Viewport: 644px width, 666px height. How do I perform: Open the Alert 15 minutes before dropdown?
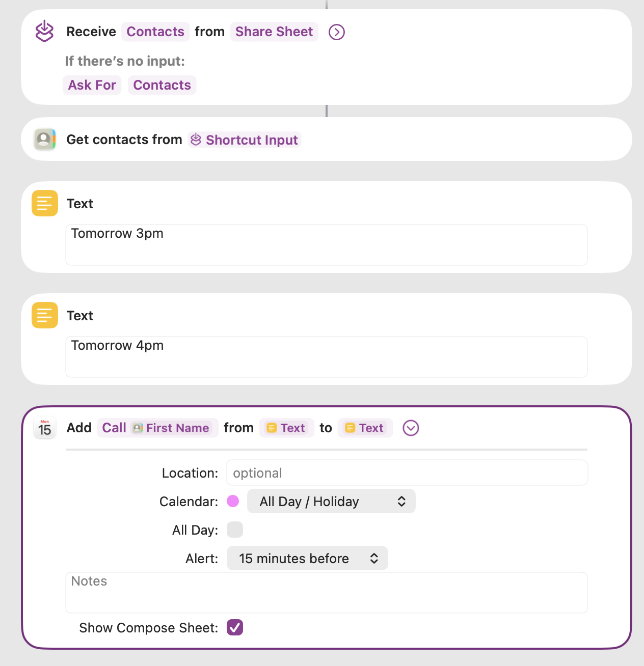307,559
